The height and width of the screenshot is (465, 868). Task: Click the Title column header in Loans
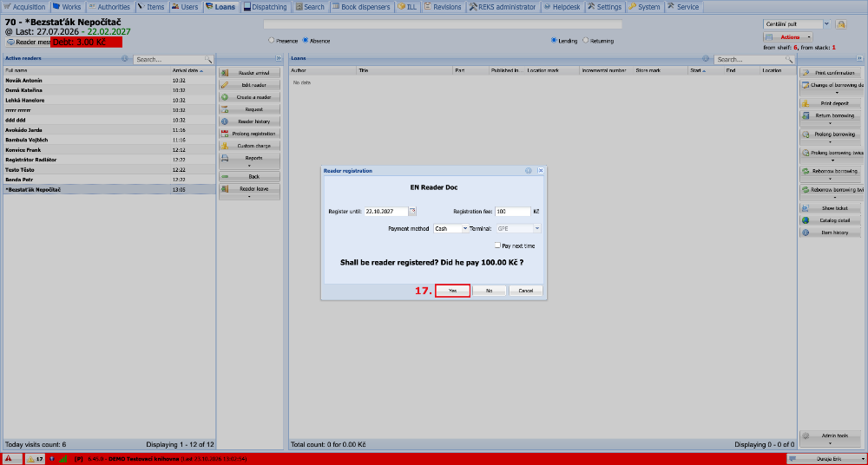tap(404, 70)
